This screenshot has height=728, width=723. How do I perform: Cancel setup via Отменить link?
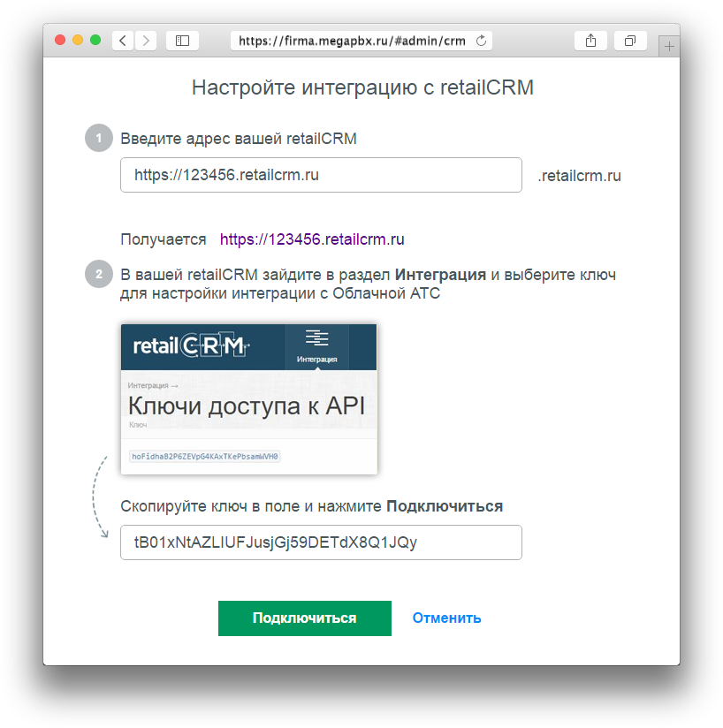point(446,618)
